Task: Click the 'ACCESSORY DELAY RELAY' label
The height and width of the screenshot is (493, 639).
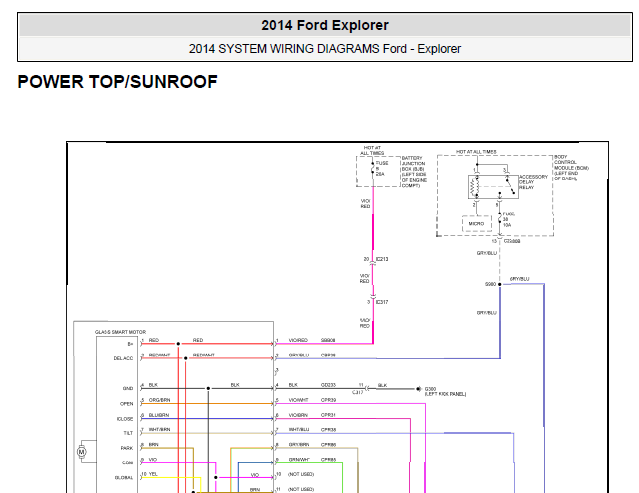Action: (x=533, y=182)
